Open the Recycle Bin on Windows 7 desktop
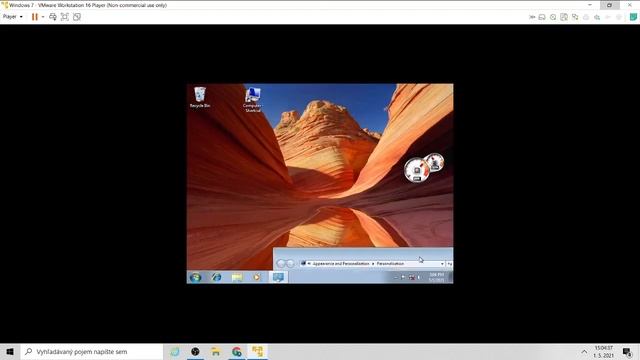Image resolution: width=640 pixels, height=360 pixels. [x=200, y=97]
